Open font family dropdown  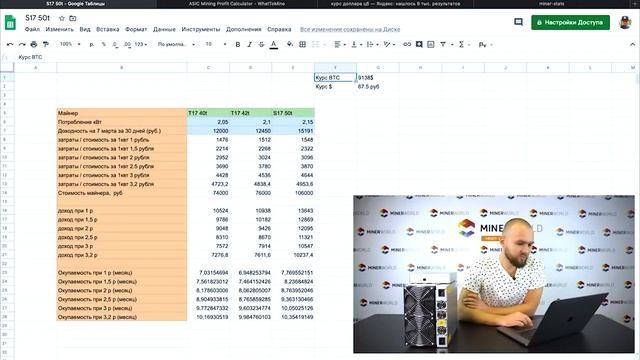(176, 44)
